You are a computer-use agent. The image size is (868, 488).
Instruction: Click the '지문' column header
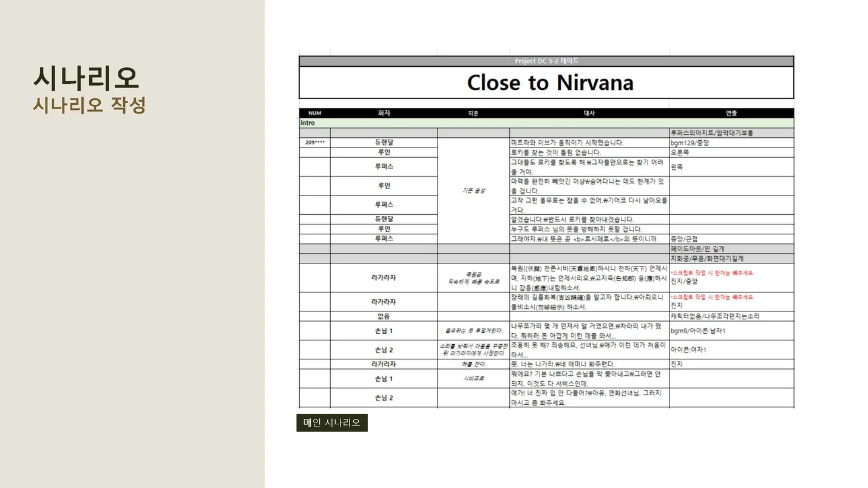(473, 114)
